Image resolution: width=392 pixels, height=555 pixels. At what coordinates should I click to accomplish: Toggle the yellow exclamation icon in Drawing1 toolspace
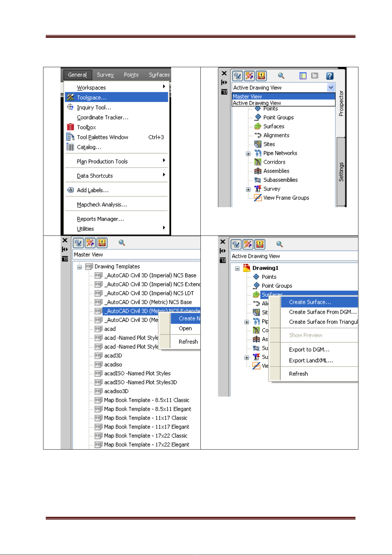(260, 244)
